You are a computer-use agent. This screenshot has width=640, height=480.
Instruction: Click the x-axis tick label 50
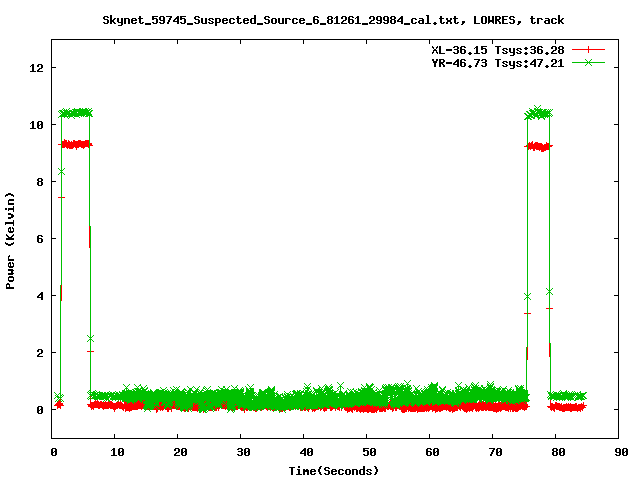tap(369, 452)
